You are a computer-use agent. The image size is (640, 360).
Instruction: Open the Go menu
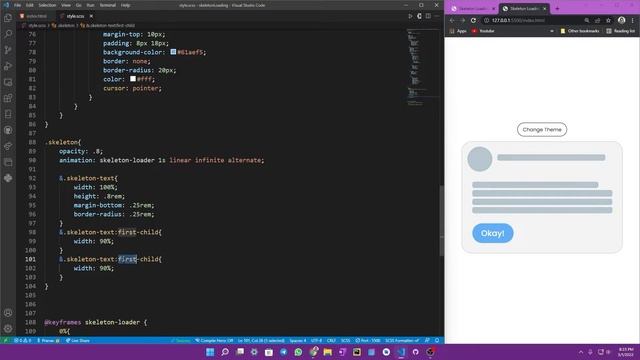(78, 5)
